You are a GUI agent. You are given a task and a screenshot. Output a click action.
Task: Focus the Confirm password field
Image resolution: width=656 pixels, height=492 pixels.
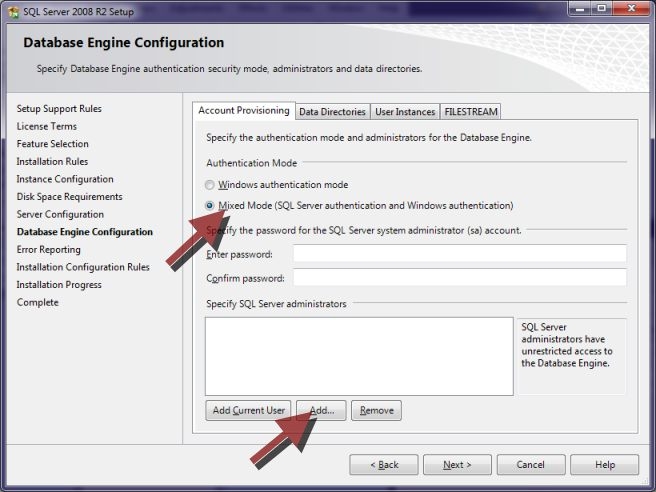pyautogui.click(x=460, y=278)
